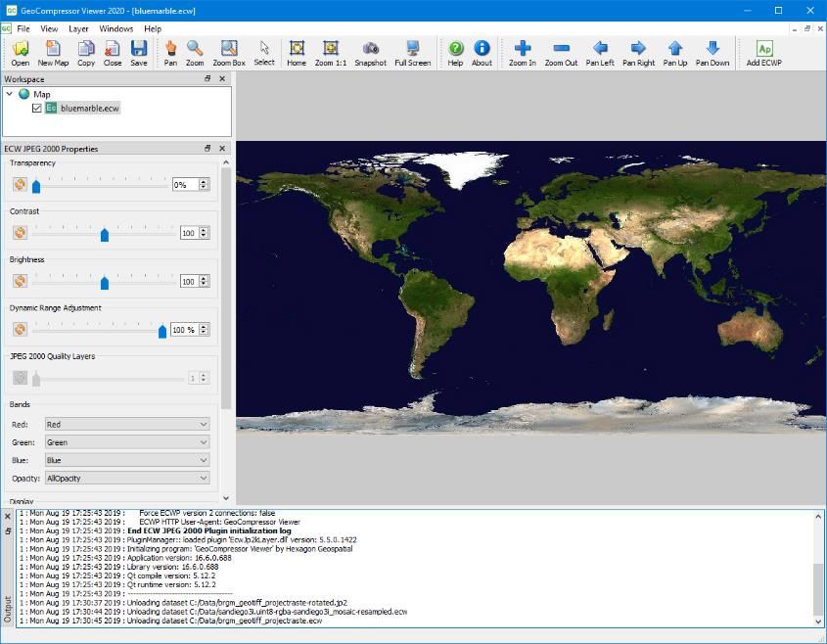Expand the Green band combo box
This screenshot has width=827, height=644.
pyautogui.click(x=127, y=442)
